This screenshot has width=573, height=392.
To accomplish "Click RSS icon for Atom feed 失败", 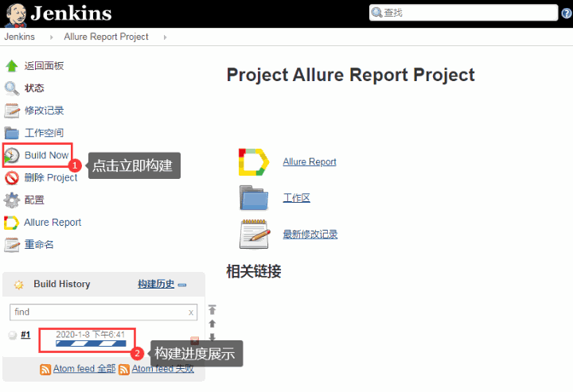I will click(x=124, y=370).
